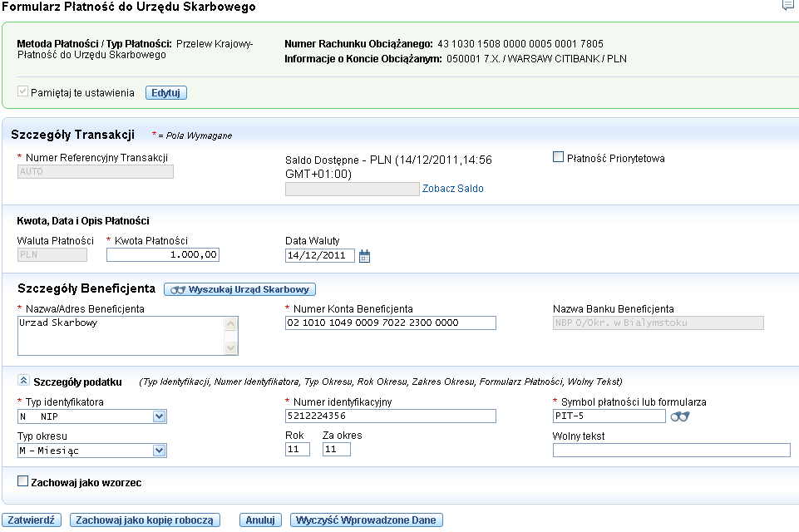Click the comment icon at top right

(789, 5)
